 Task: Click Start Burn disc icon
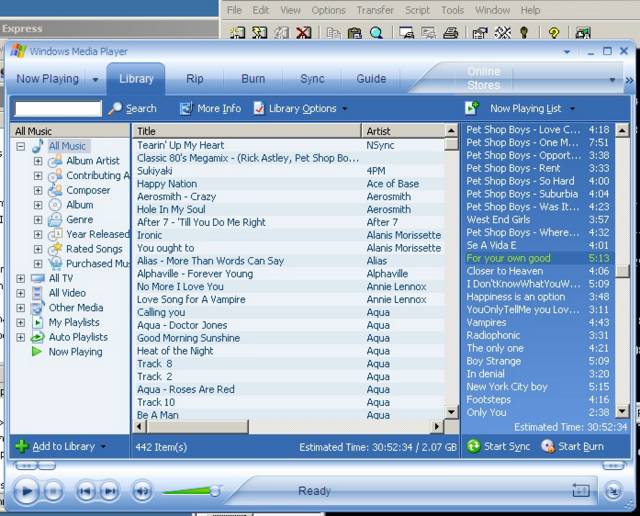(x=547, y=447)
